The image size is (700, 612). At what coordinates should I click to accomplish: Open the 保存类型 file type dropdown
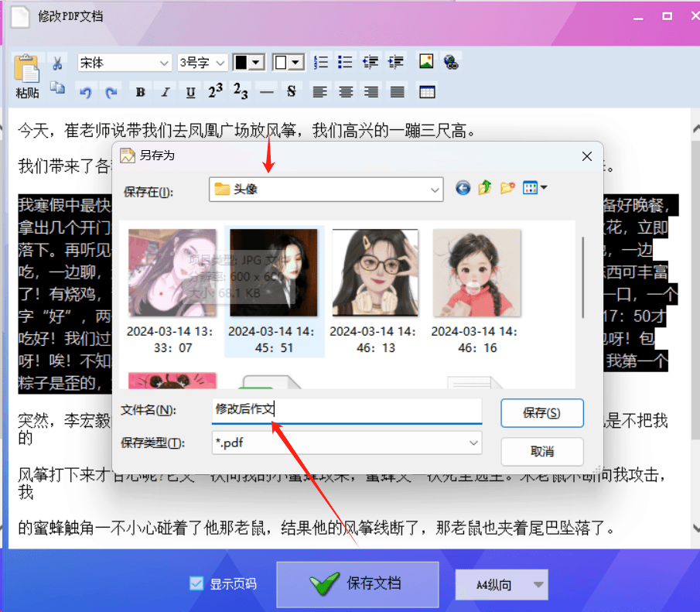click(x=472, y=442)
